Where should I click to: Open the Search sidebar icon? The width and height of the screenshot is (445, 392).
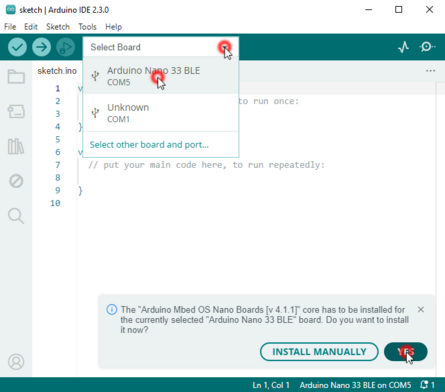click(x=16, y=216)
